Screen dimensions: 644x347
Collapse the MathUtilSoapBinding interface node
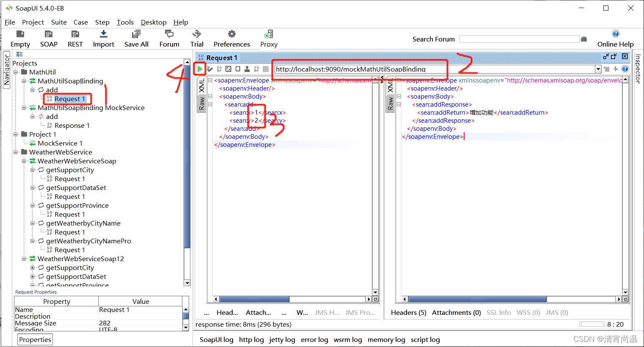tap(24, 81)
